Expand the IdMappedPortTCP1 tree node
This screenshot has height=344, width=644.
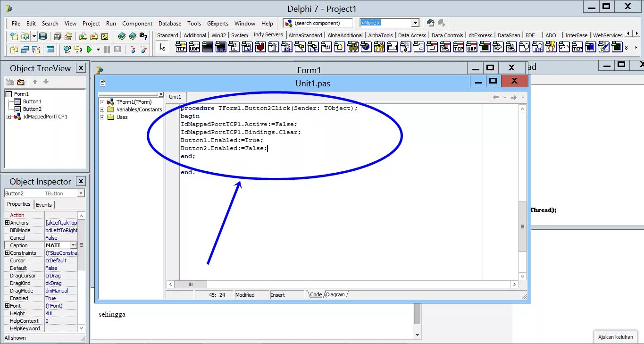[8, 117]
